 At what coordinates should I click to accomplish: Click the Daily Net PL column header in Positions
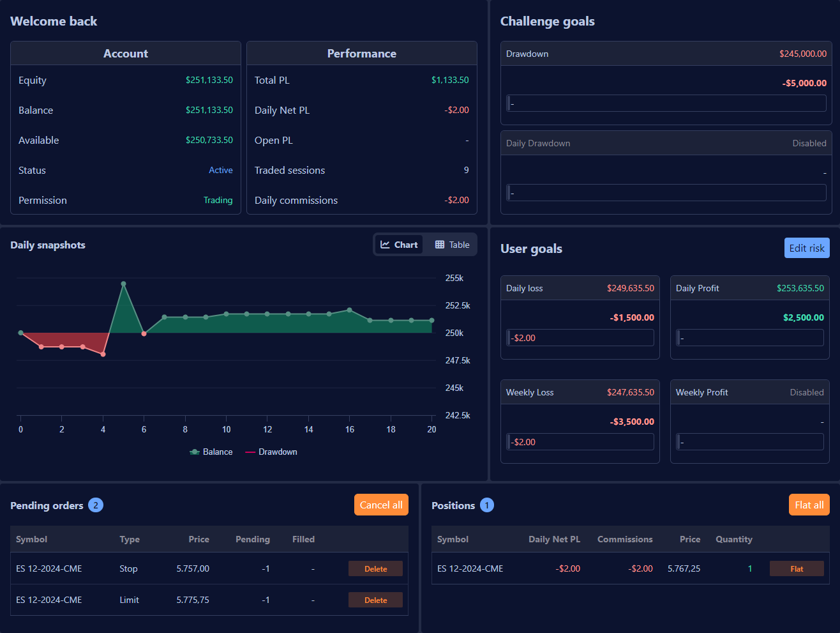pos(554,539)
